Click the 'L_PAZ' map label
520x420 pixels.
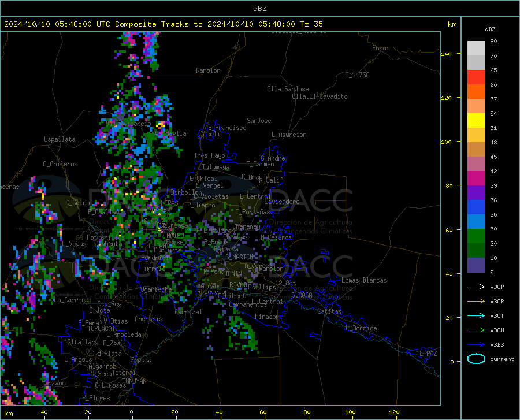pos(428,354)
